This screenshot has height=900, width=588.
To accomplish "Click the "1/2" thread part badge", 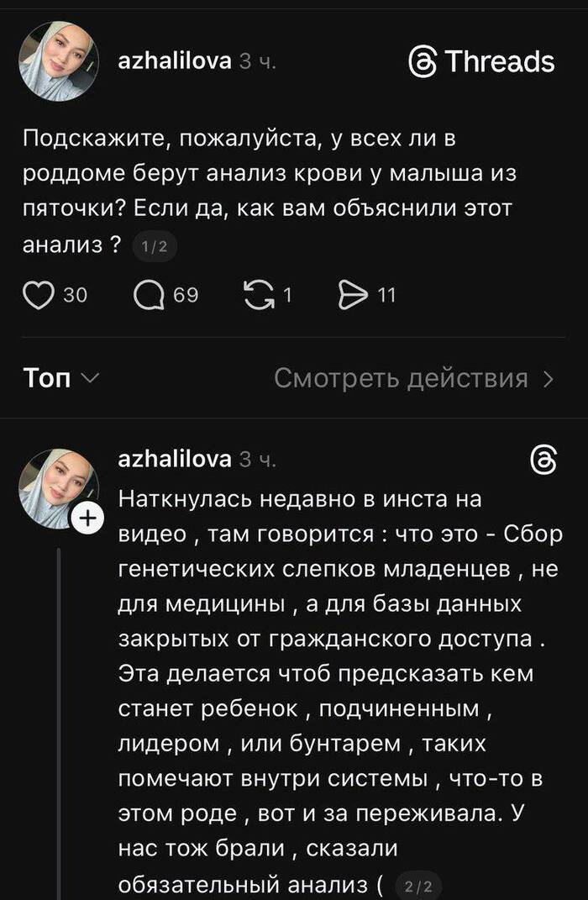I will click(155, 246).
